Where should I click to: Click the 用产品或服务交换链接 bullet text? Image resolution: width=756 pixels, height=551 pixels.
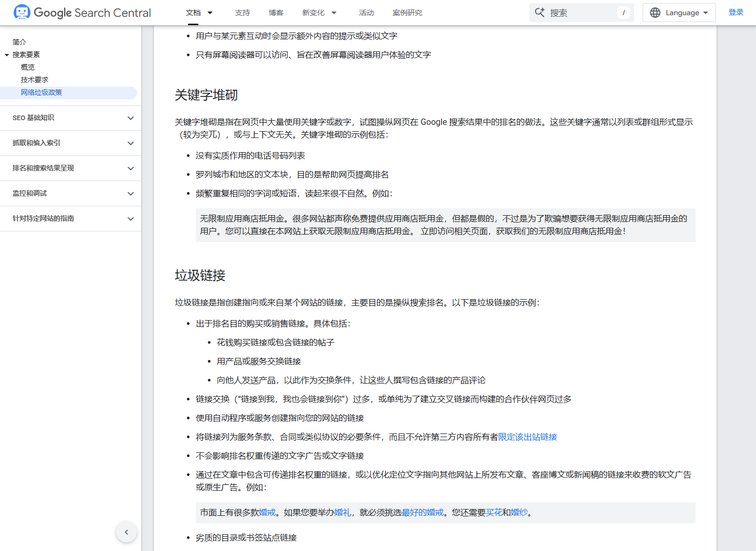point(259,362)
